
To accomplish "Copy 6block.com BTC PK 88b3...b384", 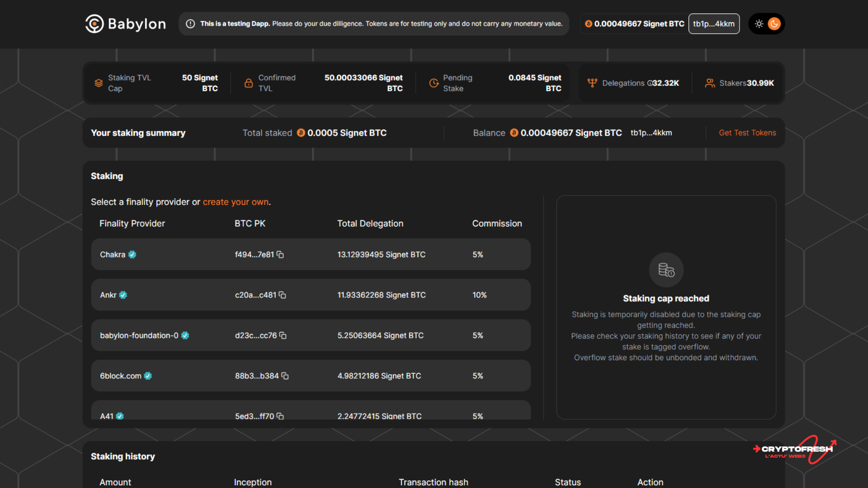I will 285,376.
